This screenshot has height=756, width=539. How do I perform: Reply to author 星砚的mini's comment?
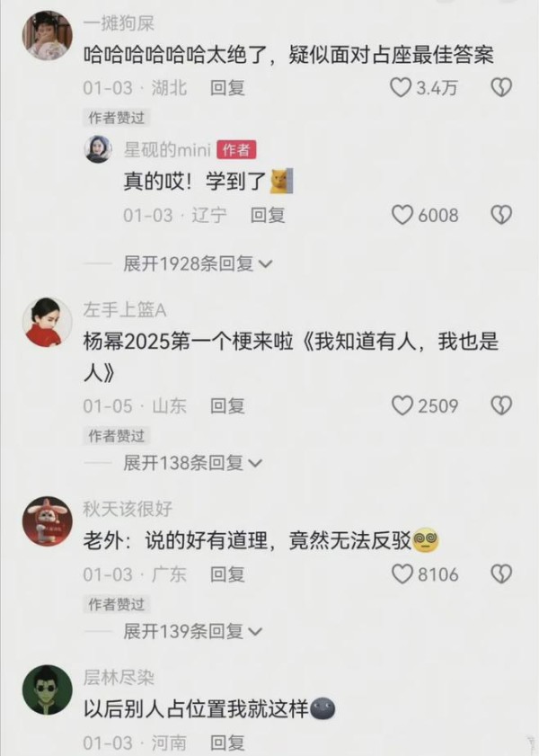point(268,215)
